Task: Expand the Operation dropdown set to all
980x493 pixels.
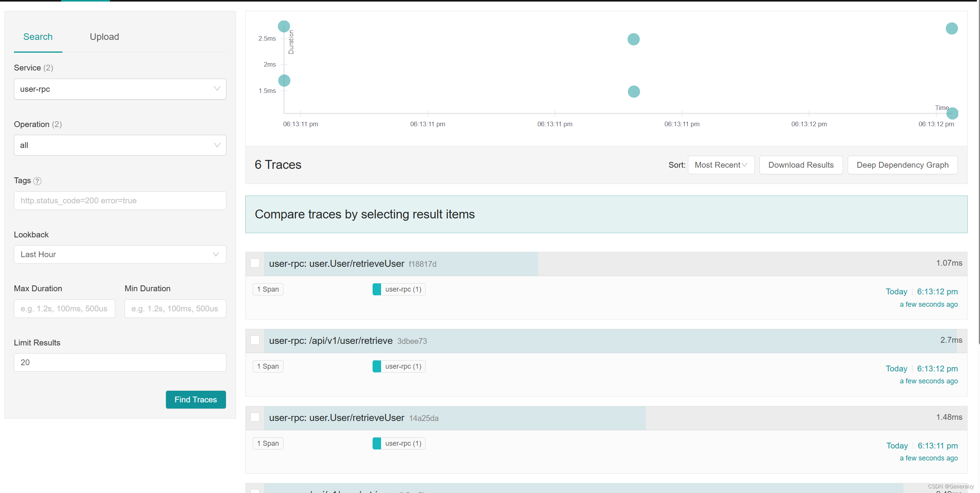Action: 120,145
